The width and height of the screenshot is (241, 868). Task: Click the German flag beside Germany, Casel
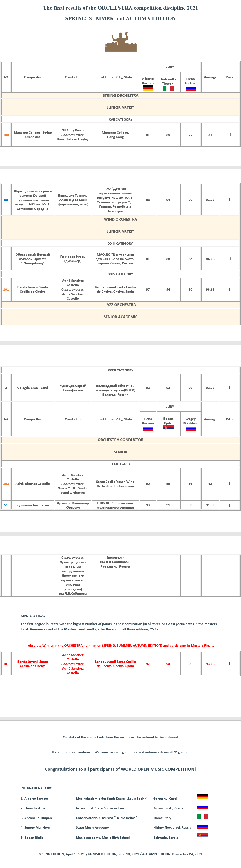(x=203, y=796)
